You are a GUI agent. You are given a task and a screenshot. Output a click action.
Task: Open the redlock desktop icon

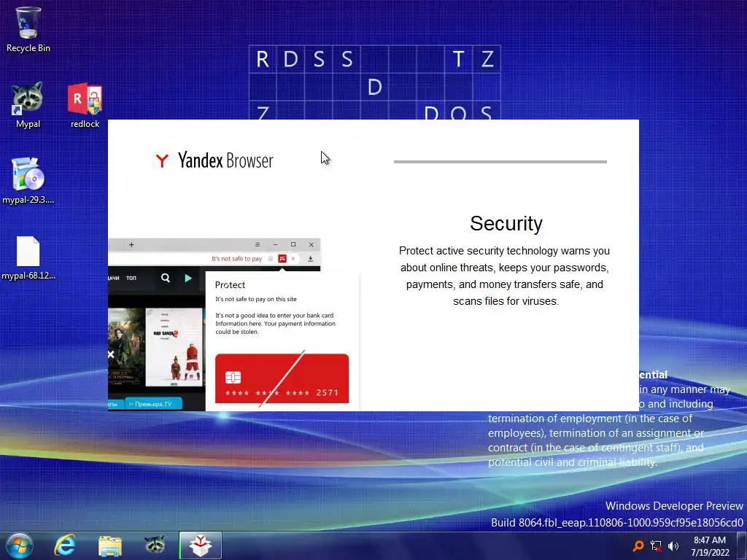click(85, 105)
